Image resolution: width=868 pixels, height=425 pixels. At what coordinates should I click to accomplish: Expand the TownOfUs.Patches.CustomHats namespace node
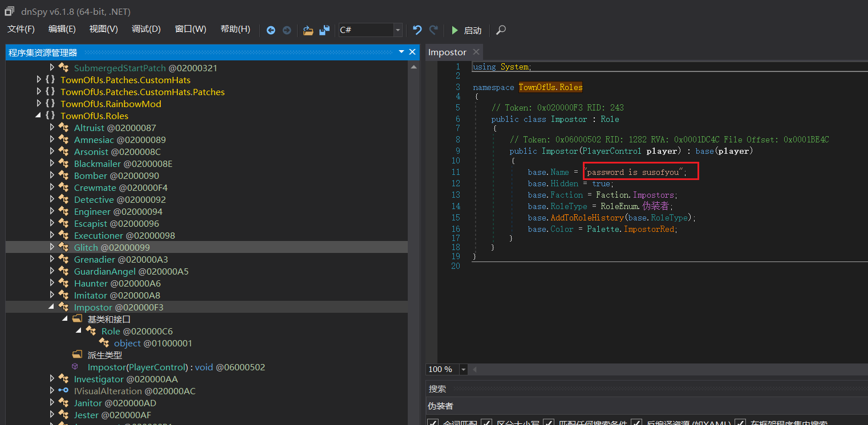tap(38, 80)
